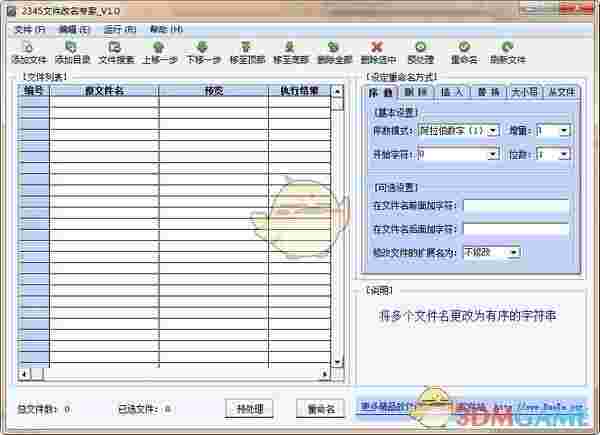Click the 移至顶部 (Move to Top) icon
The width and height of the screenshot is (600, 435).
point(247,52)
